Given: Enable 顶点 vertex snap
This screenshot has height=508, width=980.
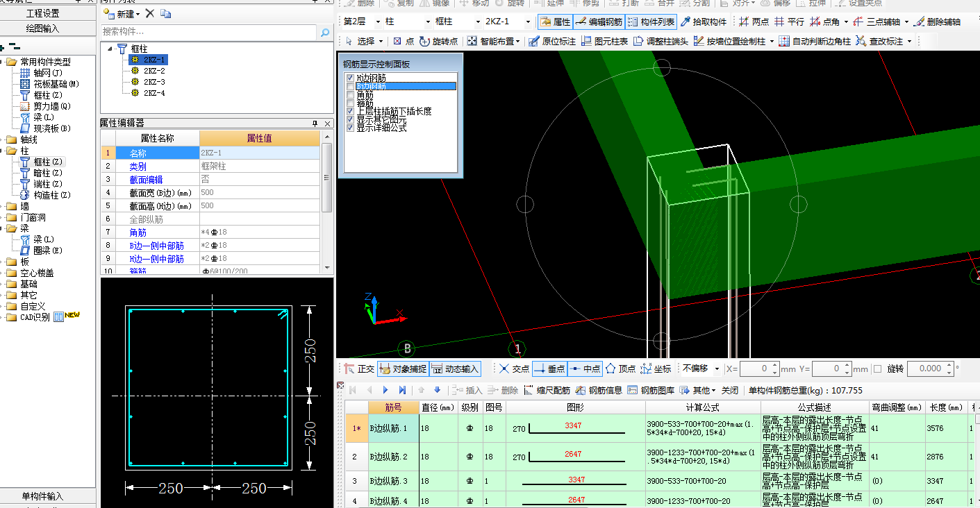Looking at the screenshot, I should pos(620,369).
